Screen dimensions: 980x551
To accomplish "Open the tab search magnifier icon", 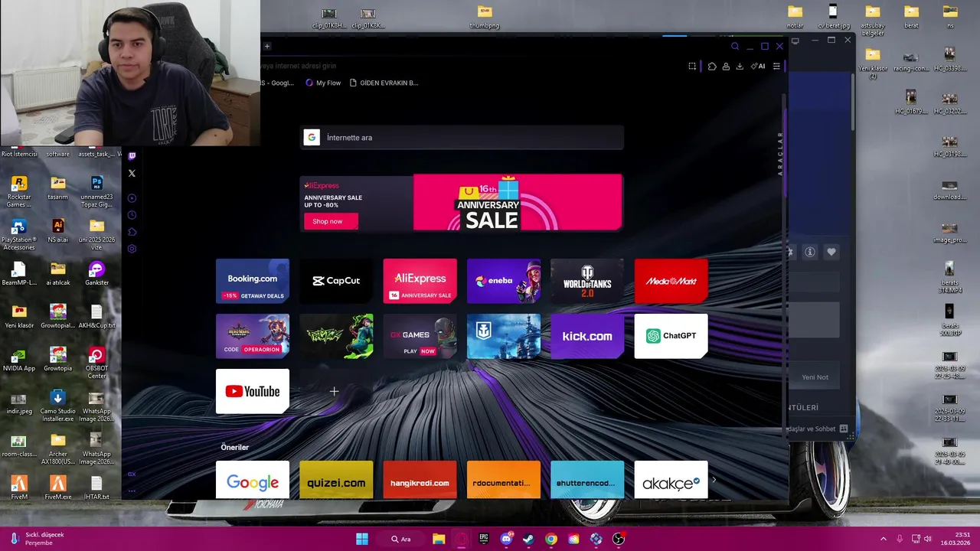I will point(735,46).
